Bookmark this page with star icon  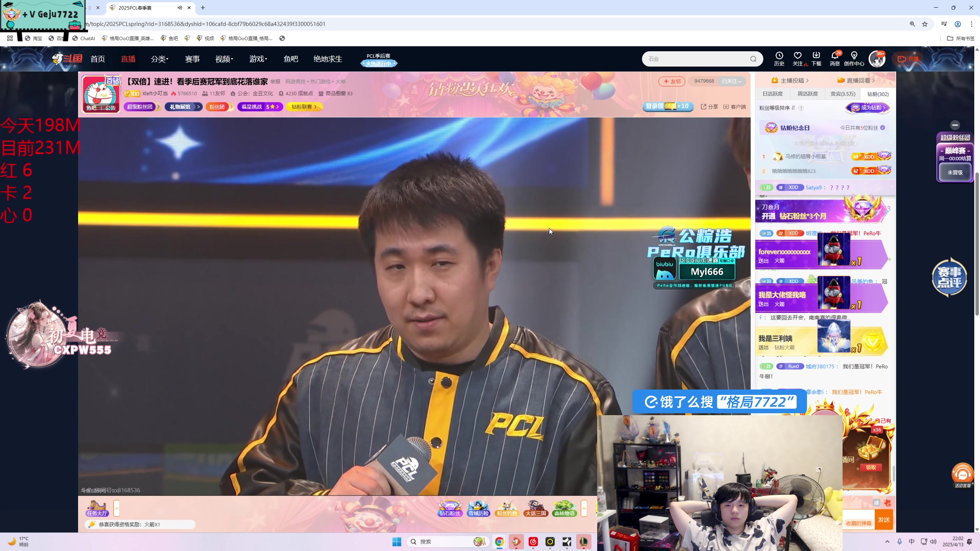pyautogui.click(x=925, y=24)
